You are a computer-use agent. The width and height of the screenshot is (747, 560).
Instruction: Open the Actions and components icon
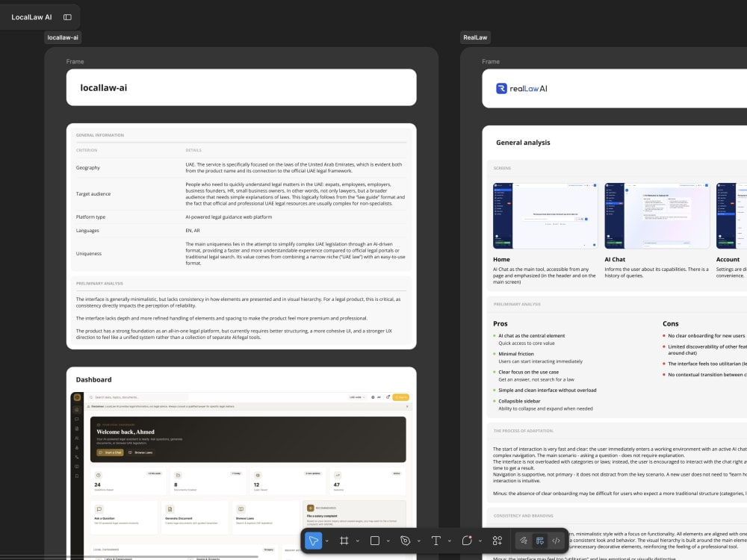pyautogui.click(x=498, y=541)
